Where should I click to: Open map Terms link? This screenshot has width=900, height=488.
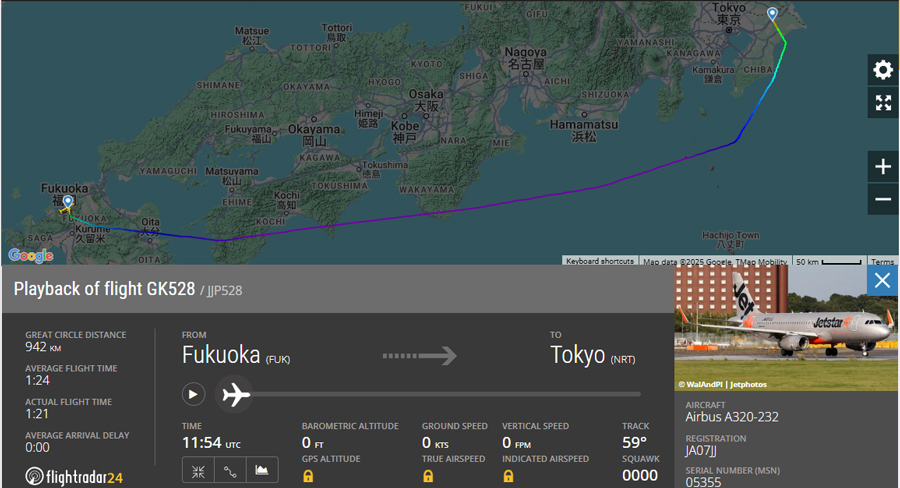click(882, 262)
